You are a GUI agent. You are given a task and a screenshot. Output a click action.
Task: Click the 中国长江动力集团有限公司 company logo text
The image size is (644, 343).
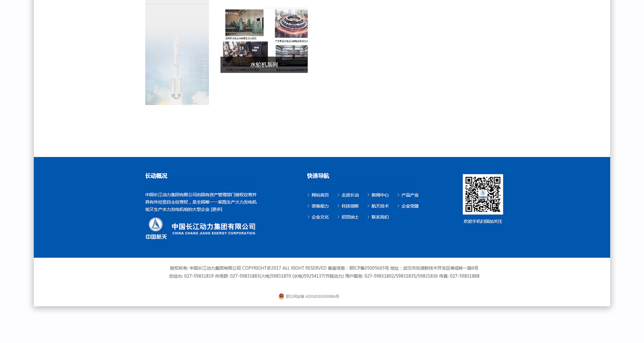pyautogui.click(x=213, y=229)
